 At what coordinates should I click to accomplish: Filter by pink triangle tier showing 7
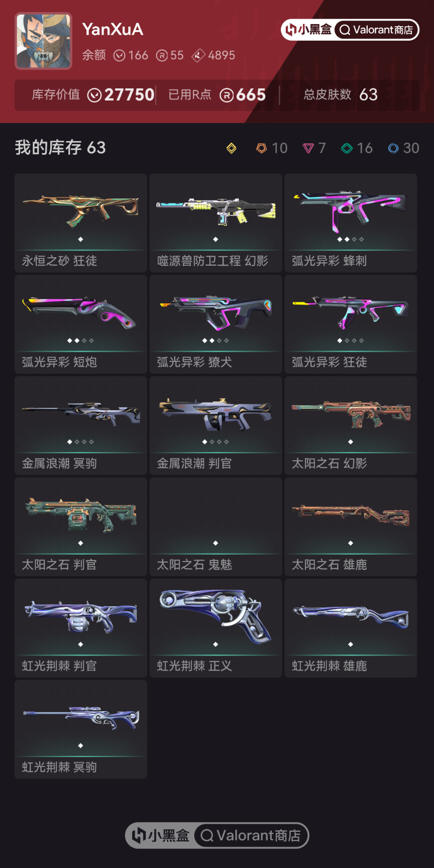pos(314,148)
